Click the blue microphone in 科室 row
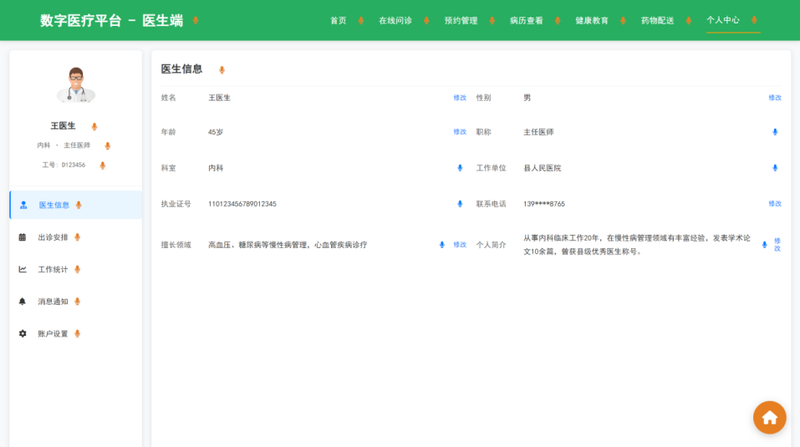This screenshot has width=800, height=447. (460, 168)
